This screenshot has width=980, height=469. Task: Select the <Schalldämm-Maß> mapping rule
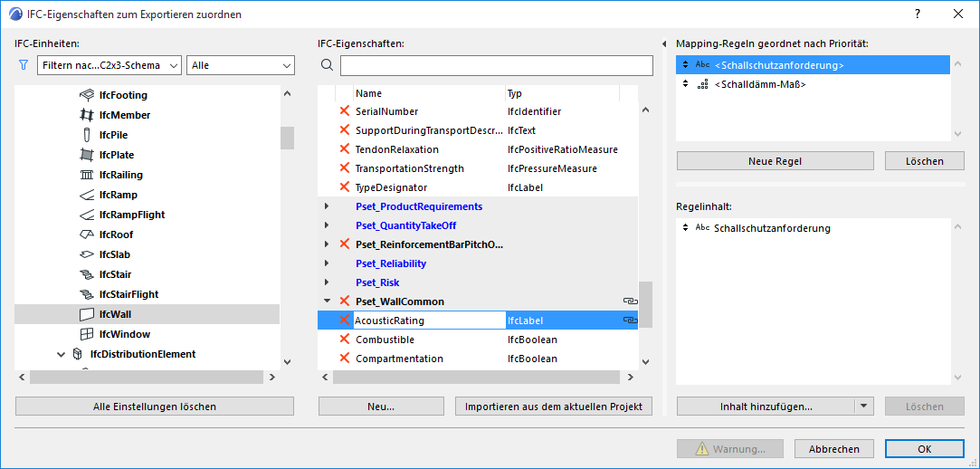click(813, 84)
